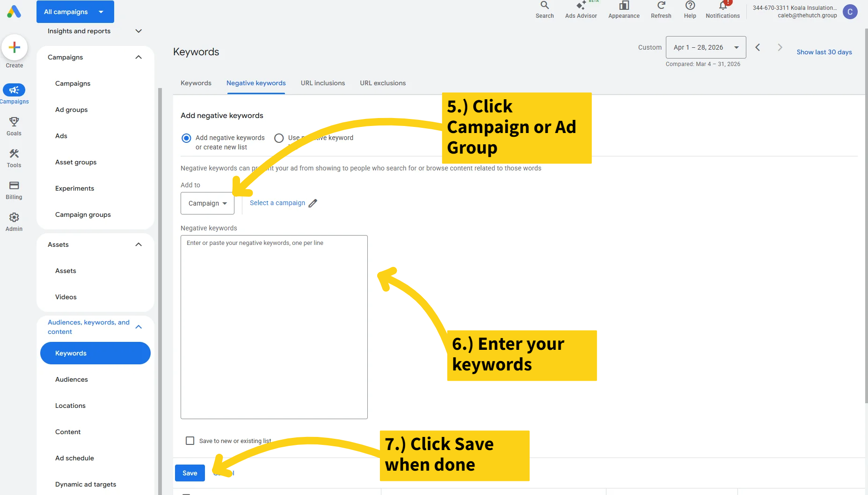Viewport: 868px width, 495px height.
Task: Open the date range dropdown
Action: click(706, 47)
